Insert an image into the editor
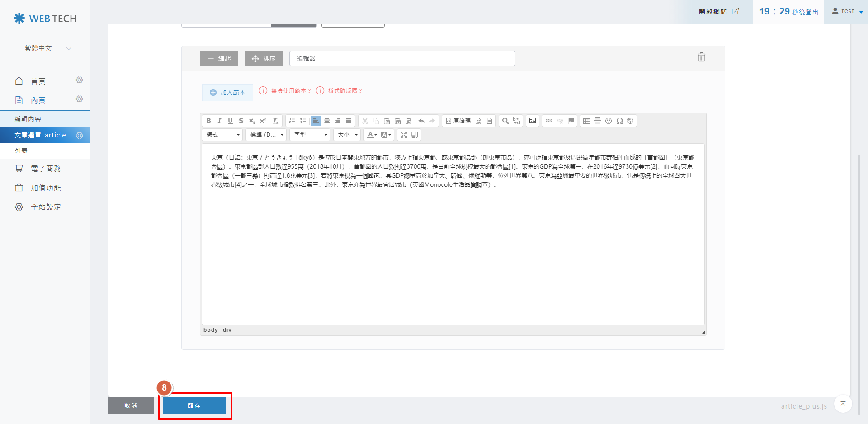The height and width of the screenshot is (424, 868). coord(533,121)
